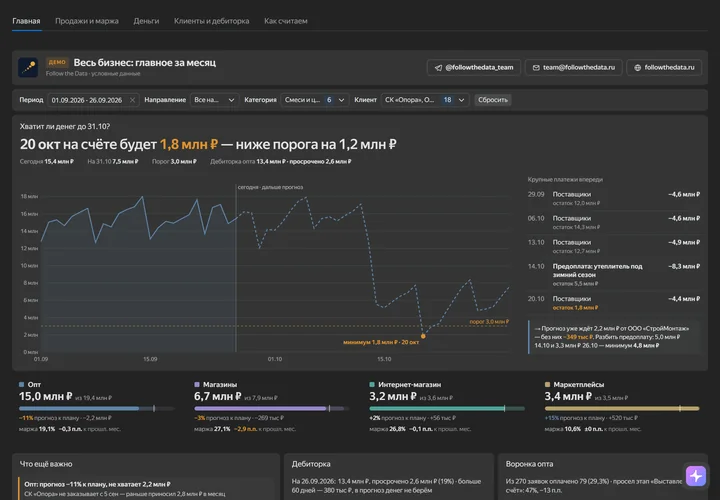This screenshot has width=720, height=500.
Task: Click the сегодня · дальше прогноз marker label
Action: 270,187
